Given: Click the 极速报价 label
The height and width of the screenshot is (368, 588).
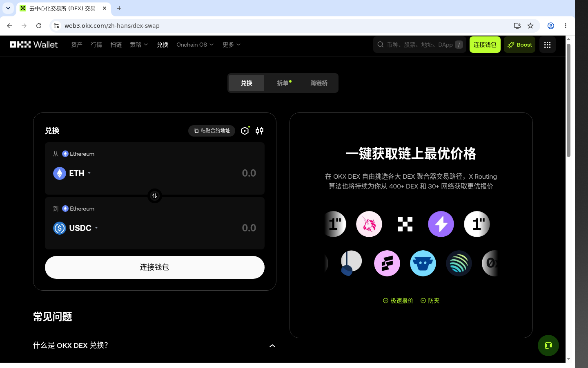Looking at the screenshot, I should 398,301.
